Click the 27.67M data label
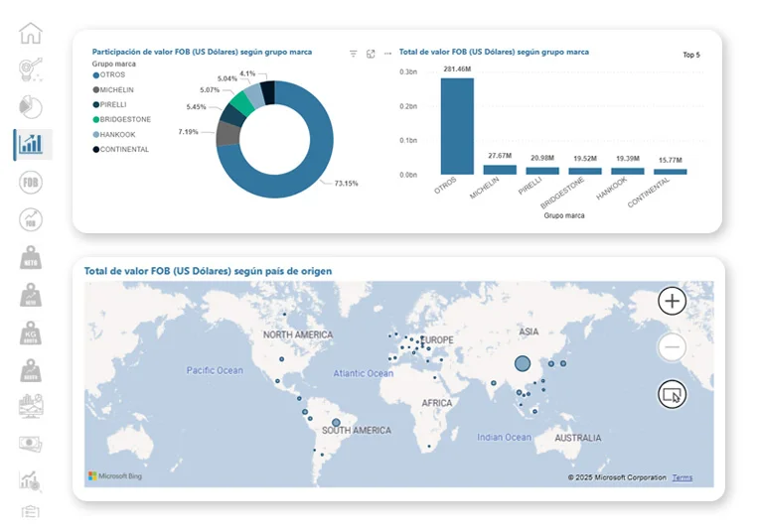Image resolution: width=757 pixels, height=532 pixels. (500, 155)
